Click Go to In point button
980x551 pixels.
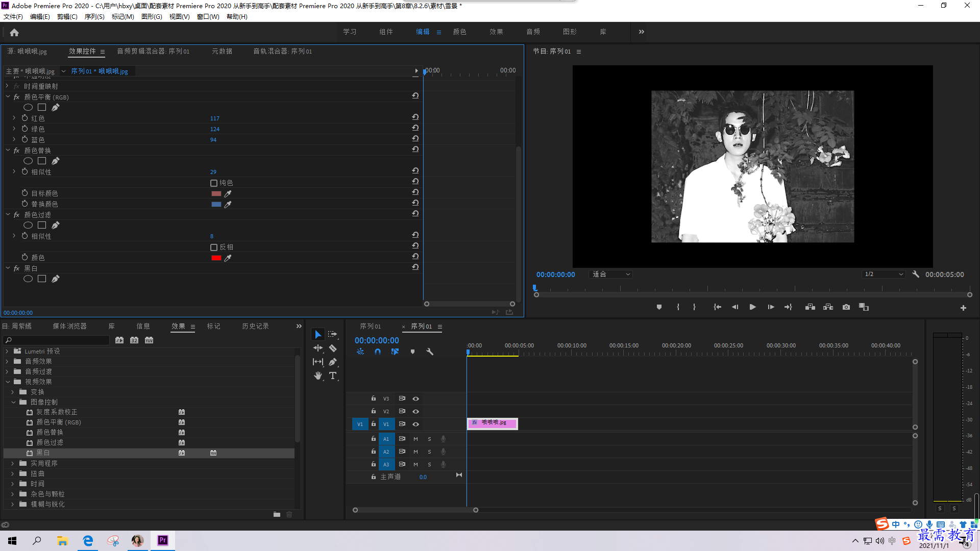[x=717, y=307]
